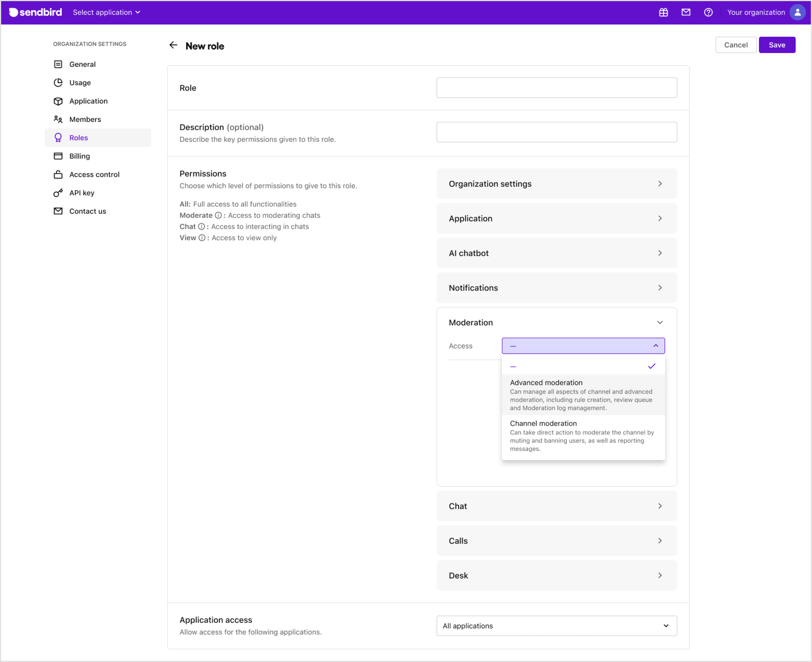Expand Notifications permissions
Viewport: 812px width, 662px height.
(557, 288)
